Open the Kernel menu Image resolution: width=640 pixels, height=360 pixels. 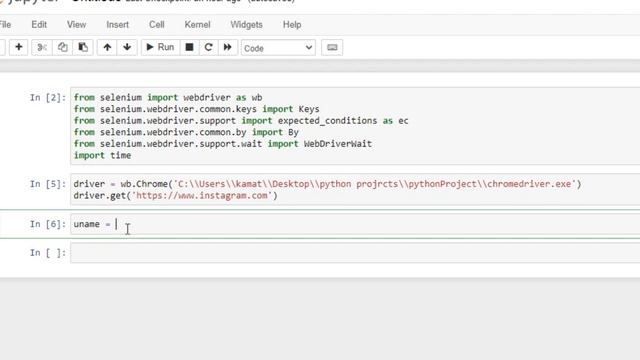click(198, 24)
